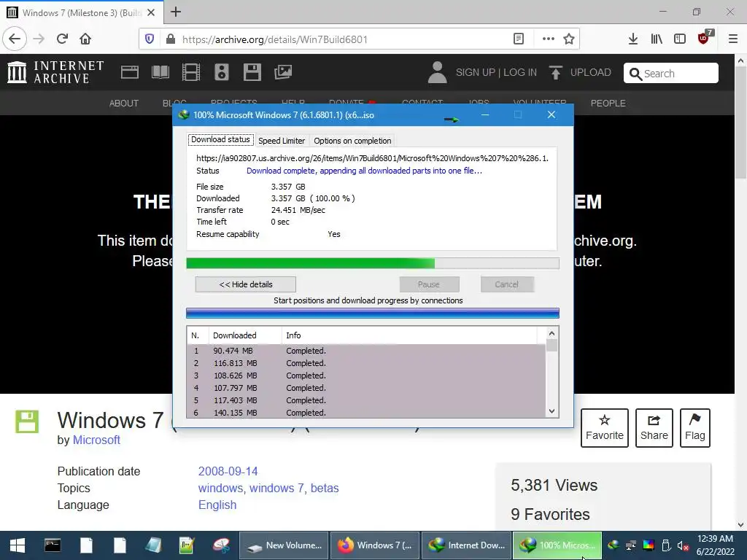
Task: Click the Info column header
Action: [x=409, y=335]
